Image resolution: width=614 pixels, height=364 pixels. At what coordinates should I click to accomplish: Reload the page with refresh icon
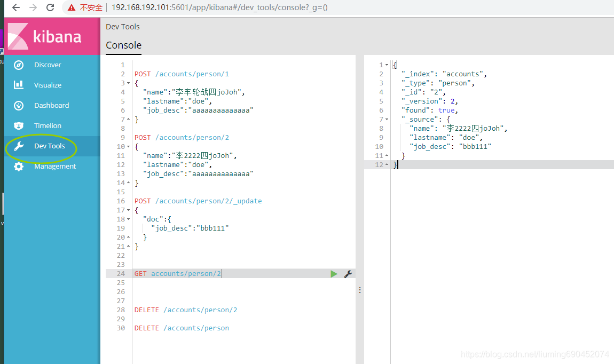(x=50, y=7)
